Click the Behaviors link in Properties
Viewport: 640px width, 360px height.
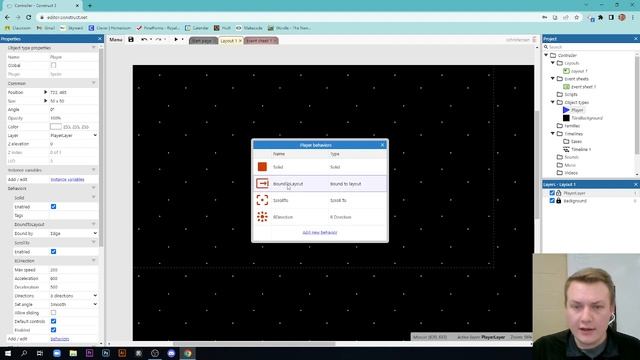(x=60, y=339)
